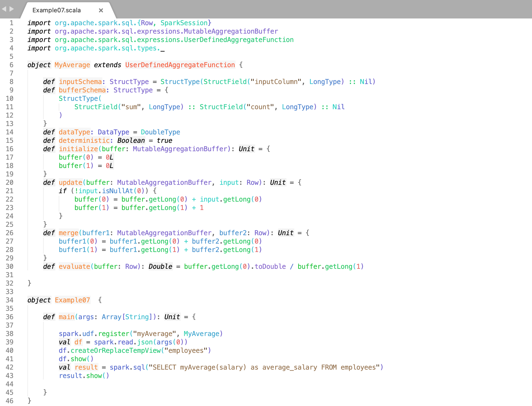Place cursor on the MyAverage object name

pyautogui.click(x=72, y=65)
